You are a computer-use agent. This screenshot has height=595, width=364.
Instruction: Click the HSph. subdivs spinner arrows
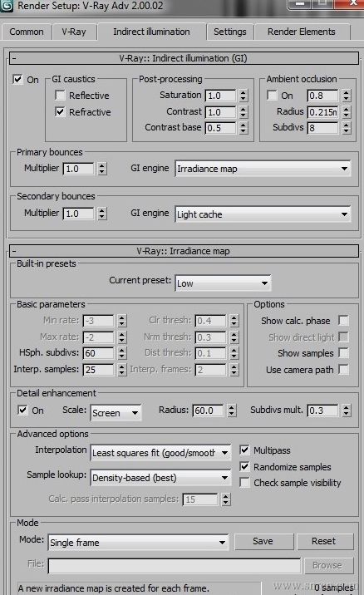click(121, 353)
